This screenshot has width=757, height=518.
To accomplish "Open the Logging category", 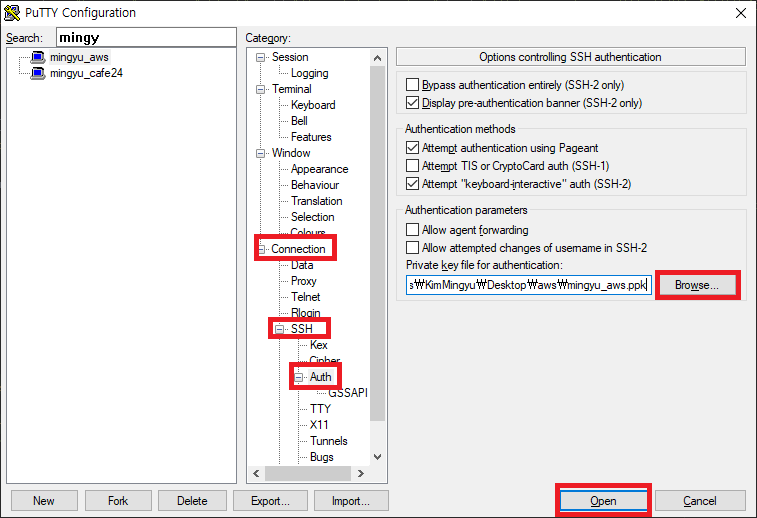I will [x=309, y=73].
